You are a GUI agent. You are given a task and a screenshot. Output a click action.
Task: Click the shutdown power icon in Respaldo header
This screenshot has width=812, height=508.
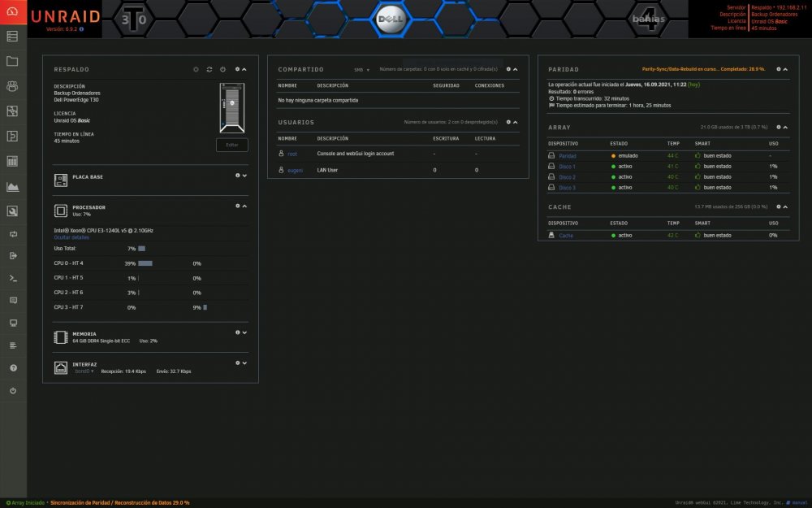222,69
